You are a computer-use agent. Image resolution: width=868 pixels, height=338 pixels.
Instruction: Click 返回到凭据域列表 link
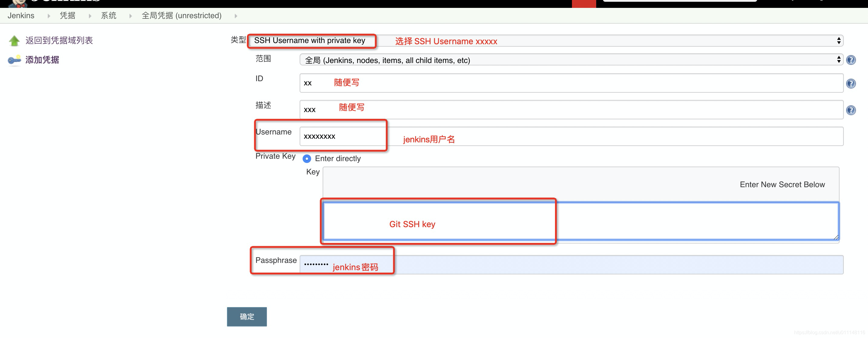tap(59, 41)
